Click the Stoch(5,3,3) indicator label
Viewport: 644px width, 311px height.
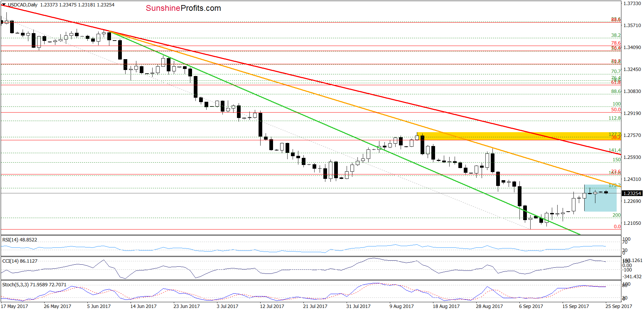[x=34, y=285]
